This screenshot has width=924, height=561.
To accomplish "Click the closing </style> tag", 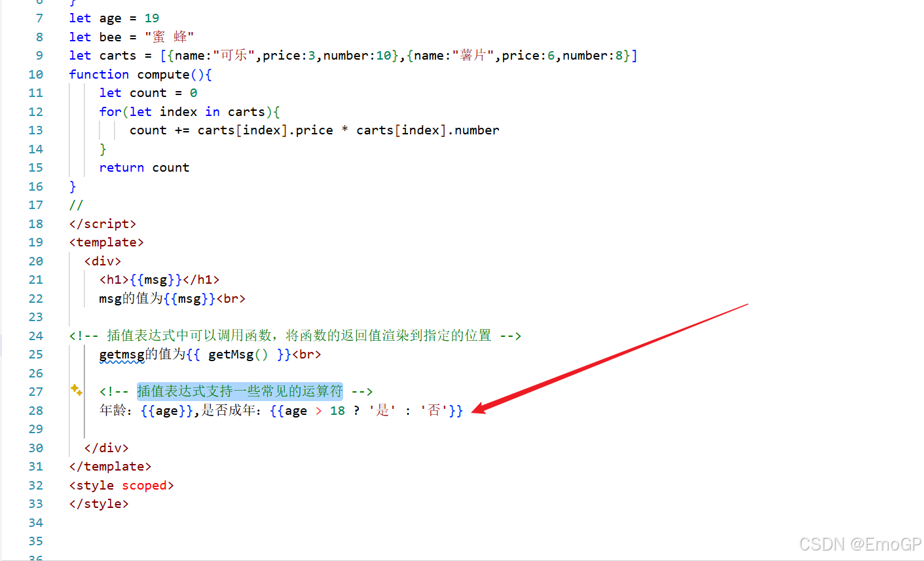I will pyautogui.click(x=99, y=504).
